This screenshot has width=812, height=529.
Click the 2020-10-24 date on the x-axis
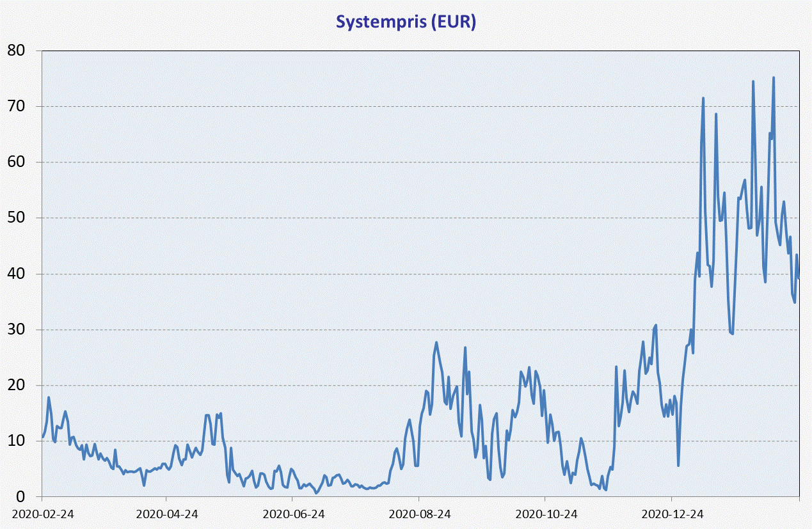point(545,513)
